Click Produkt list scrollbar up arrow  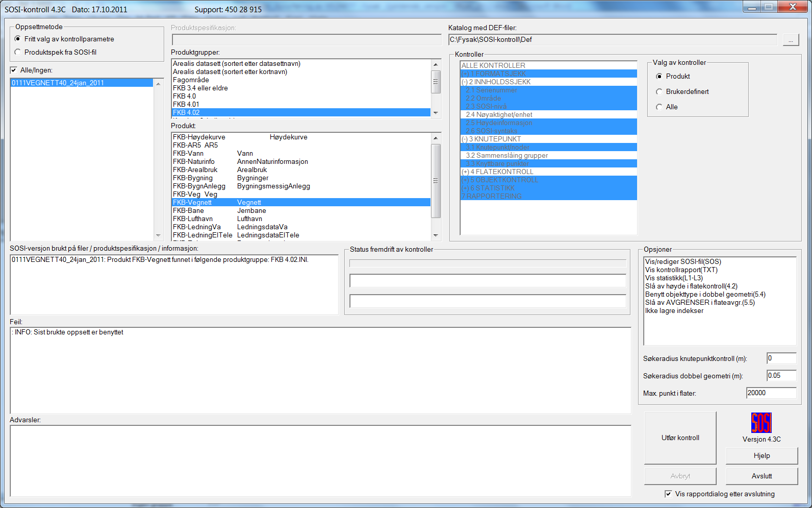pyautogui.click(x=436, y=137)
